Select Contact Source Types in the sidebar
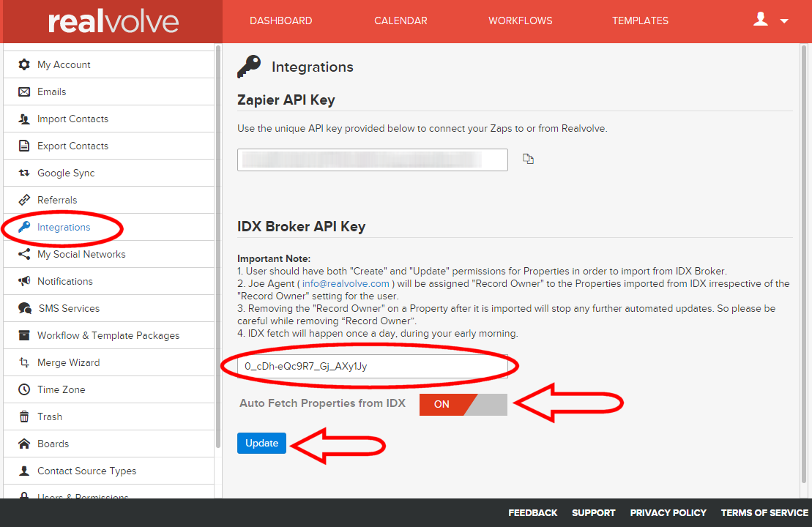812x527 pixels. [x=109, y=471]
